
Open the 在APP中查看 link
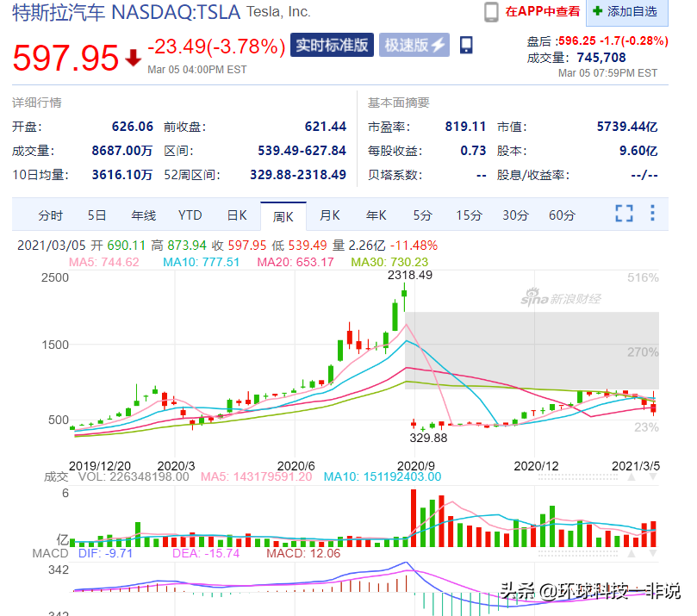click(x=542, y=11)
